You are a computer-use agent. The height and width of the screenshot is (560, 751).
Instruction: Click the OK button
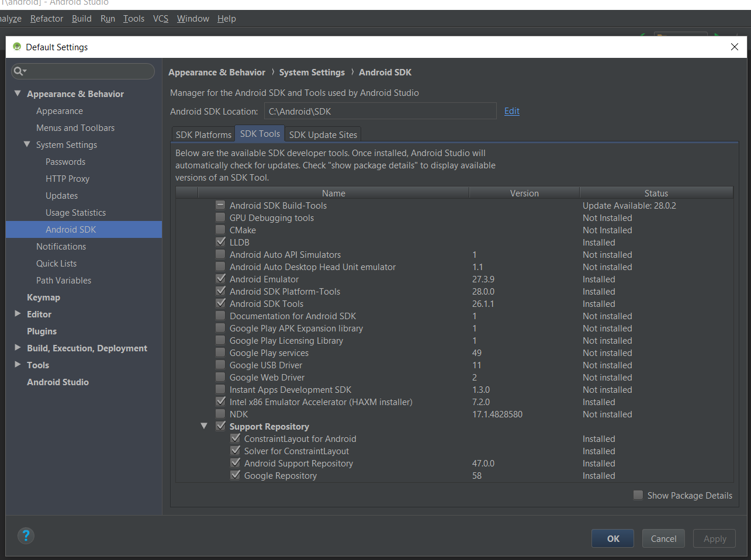613,538
